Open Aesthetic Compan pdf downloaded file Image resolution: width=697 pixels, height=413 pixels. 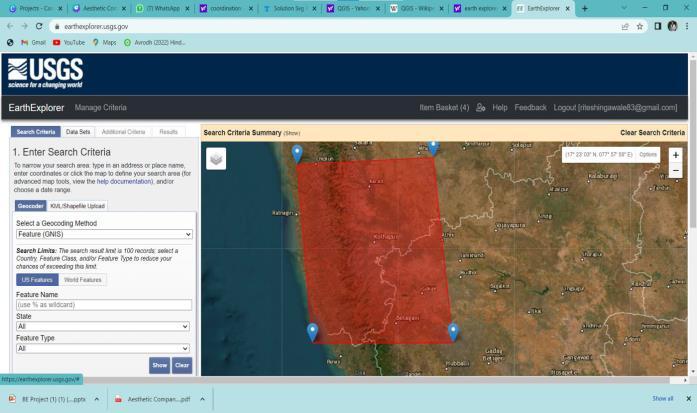tap(153, 399)
